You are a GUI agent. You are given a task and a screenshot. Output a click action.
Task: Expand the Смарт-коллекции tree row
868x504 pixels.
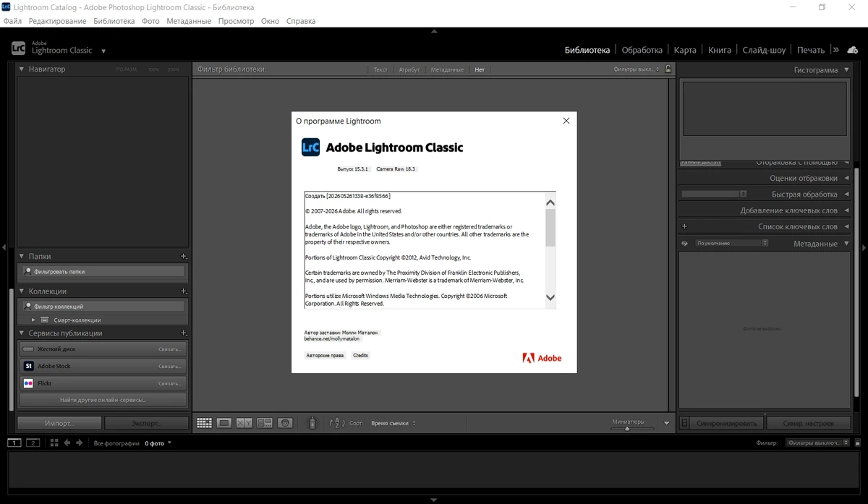pos(33,320)
